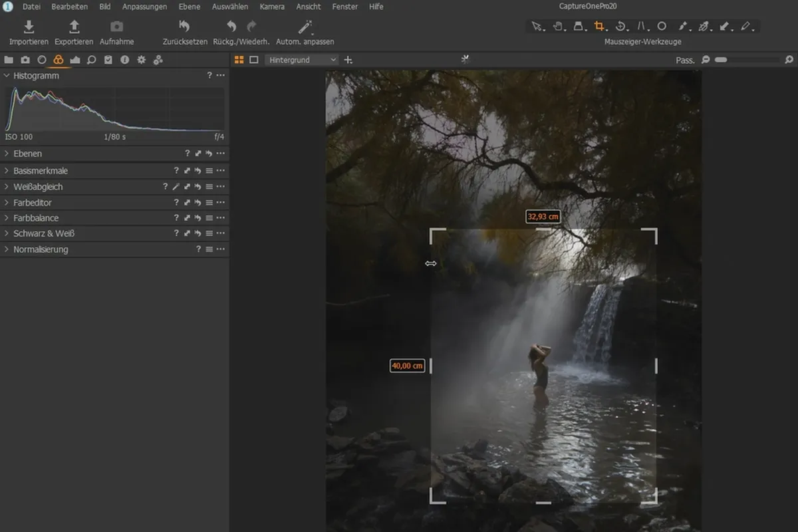Open the Details magnifier tool tab
The width and height of the screenshot is (798, 532).
click(x=92, y=60)
